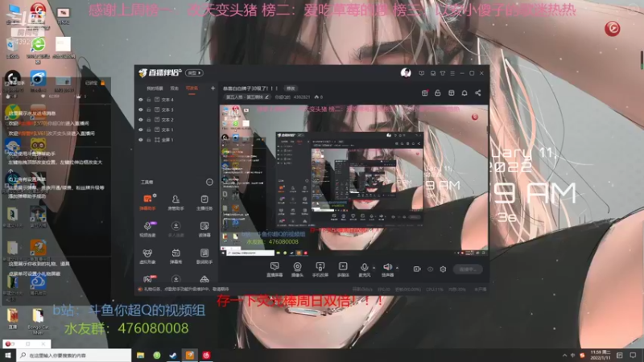The image size is (644, 362).
Task: Click the notification bell icon
Action: [464, 93]
